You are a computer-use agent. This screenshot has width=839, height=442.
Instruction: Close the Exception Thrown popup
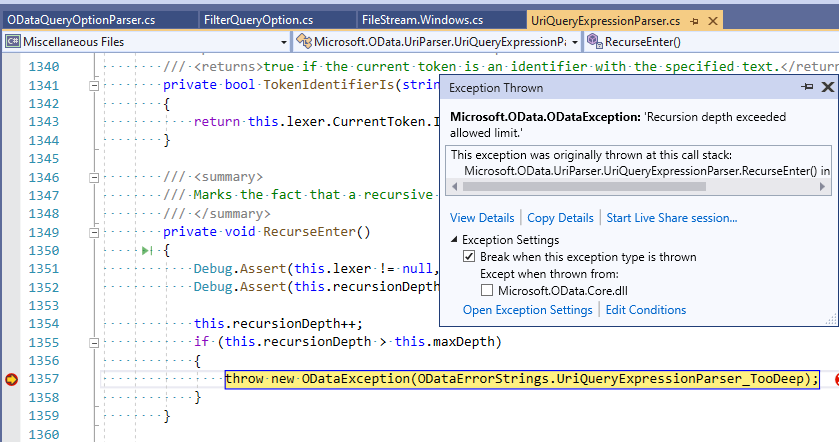[827, 87]
